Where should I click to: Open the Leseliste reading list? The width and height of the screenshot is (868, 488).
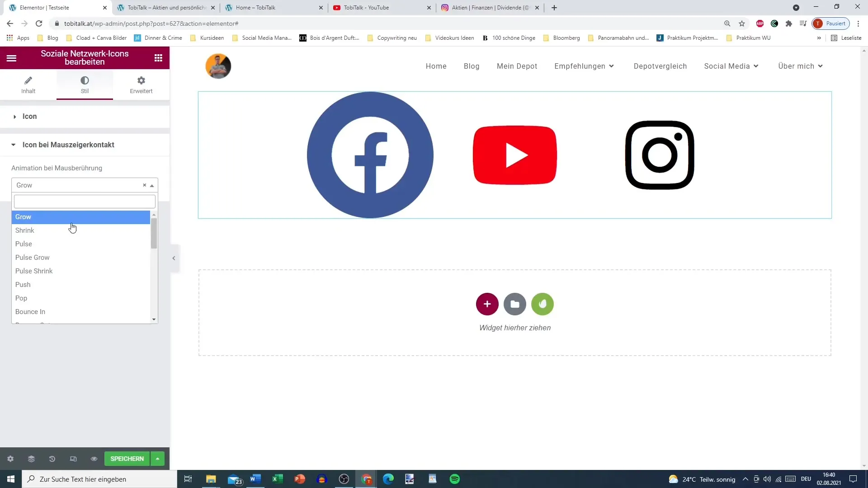coord(846,38)
